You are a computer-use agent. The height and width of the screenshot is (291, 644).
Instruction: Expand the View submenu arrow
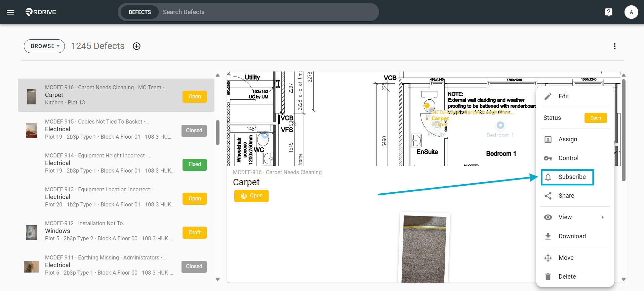603,217
